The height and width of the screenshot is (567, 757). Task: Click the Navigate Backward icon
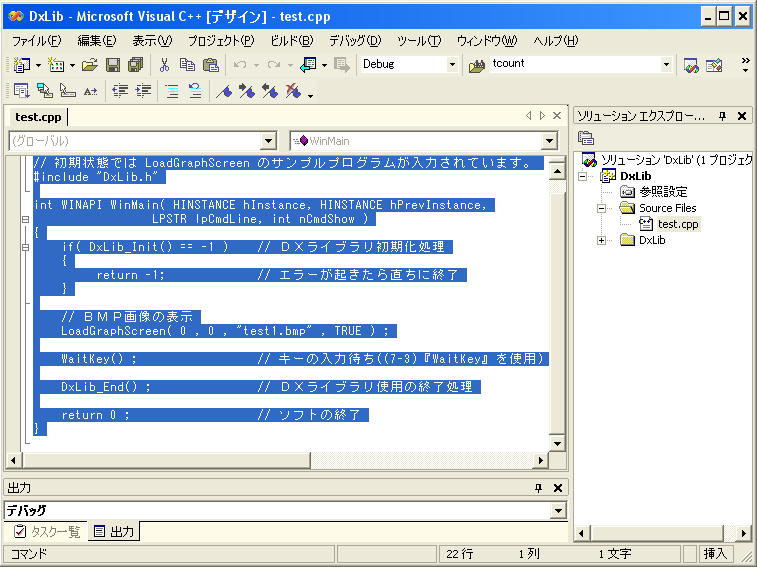pos(308,65)
